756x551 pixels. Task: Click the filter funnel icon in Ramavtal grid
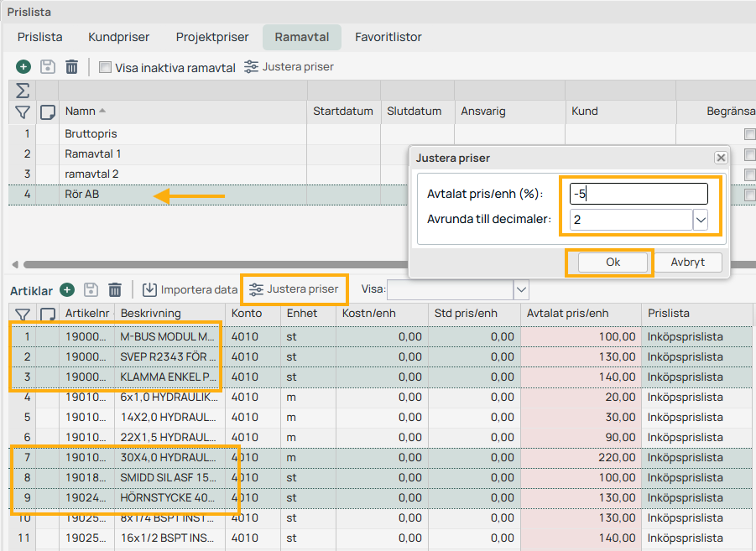[x=23, y=112]
